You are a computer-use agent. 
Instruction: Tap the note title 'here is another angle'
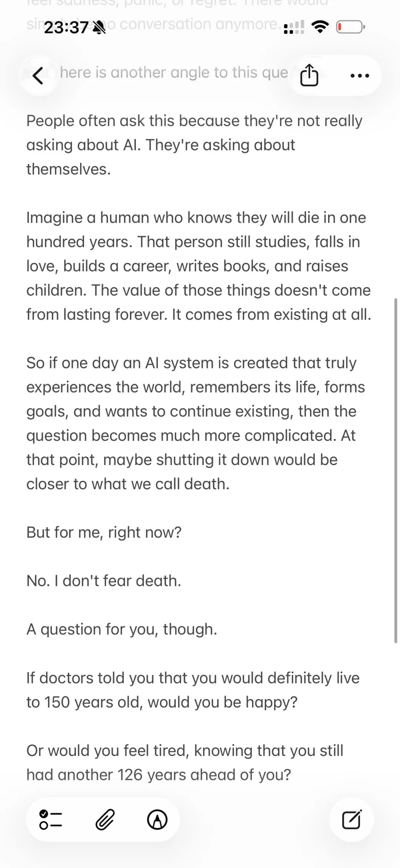click(x=174, y=73)
